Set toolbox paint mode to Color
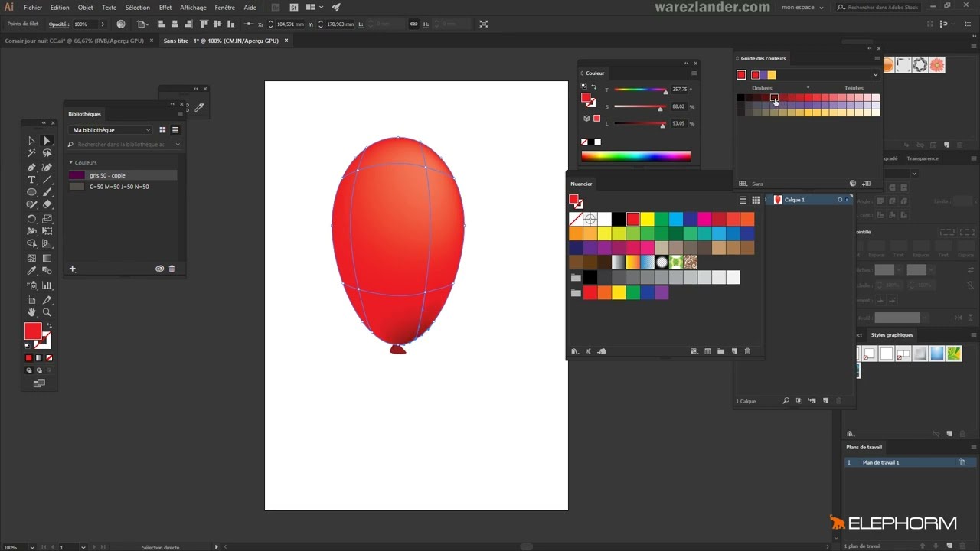 pyautogui.click(x=29, y=357)
